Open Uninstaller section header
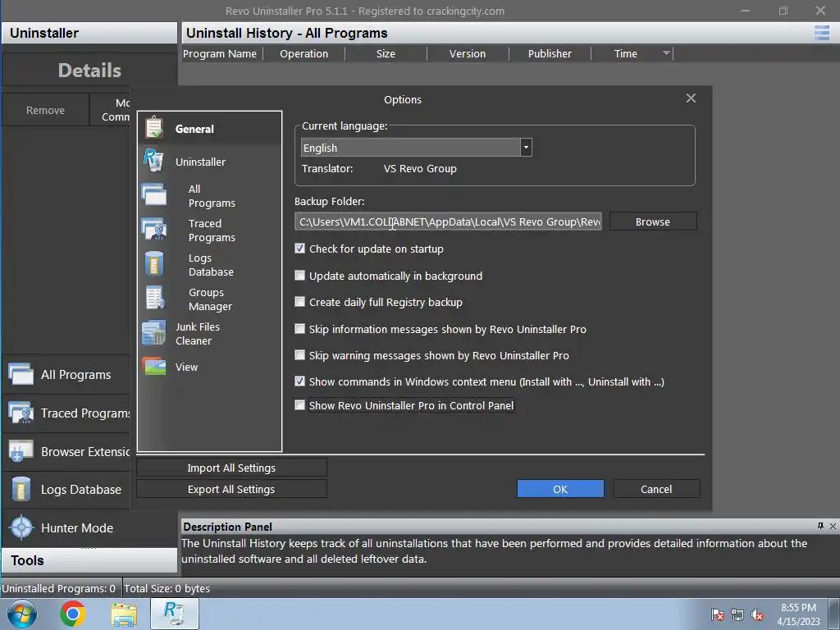The width and height of the screenshot is (840, 630). pyautogui.click(x=89, y=33)
